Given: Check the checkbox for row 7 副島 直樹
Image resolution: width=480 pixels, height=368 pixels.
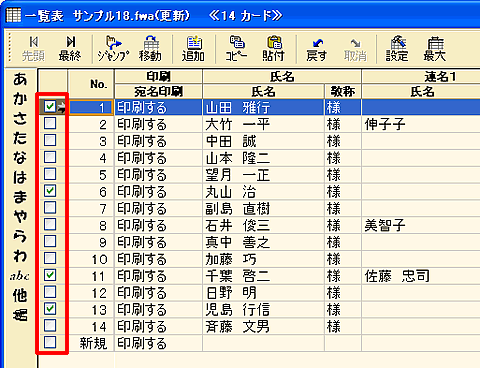Looking at the screenshot, I should pyautogui.click(x=50, y=208).
